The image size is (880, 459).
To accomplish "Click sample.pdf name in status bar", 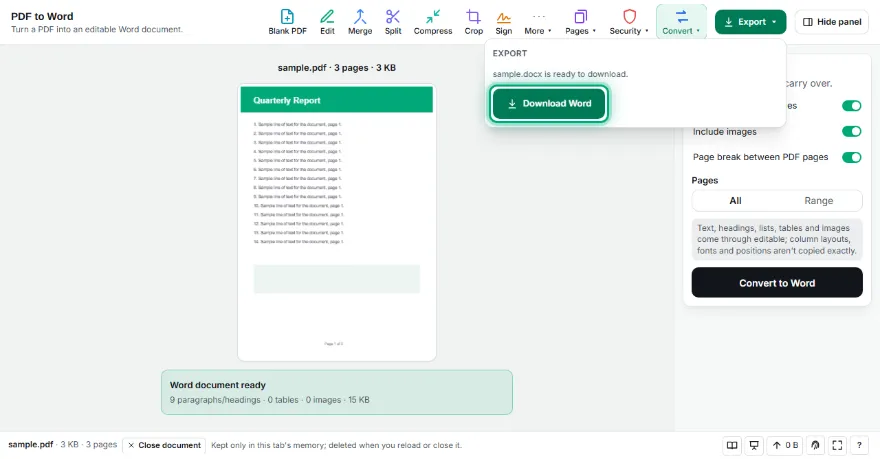I will coord(30,444).
